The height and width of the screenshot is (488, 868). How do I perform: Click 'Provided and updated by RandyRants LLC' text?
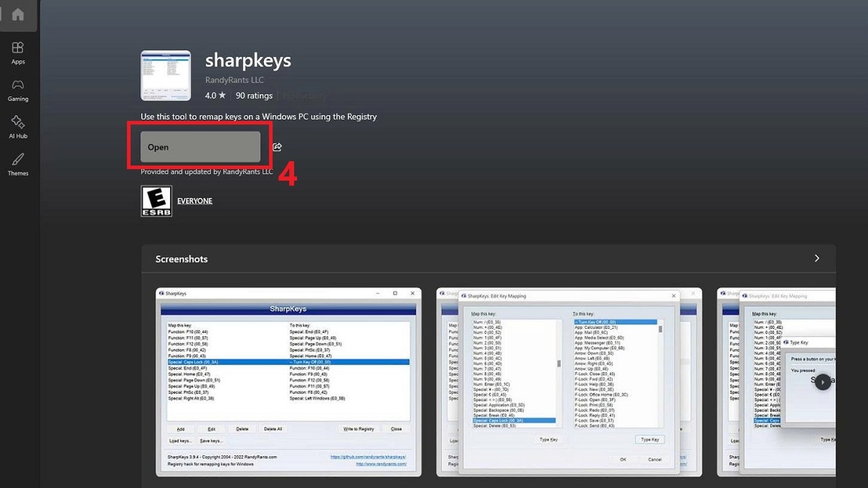(207, 172)
